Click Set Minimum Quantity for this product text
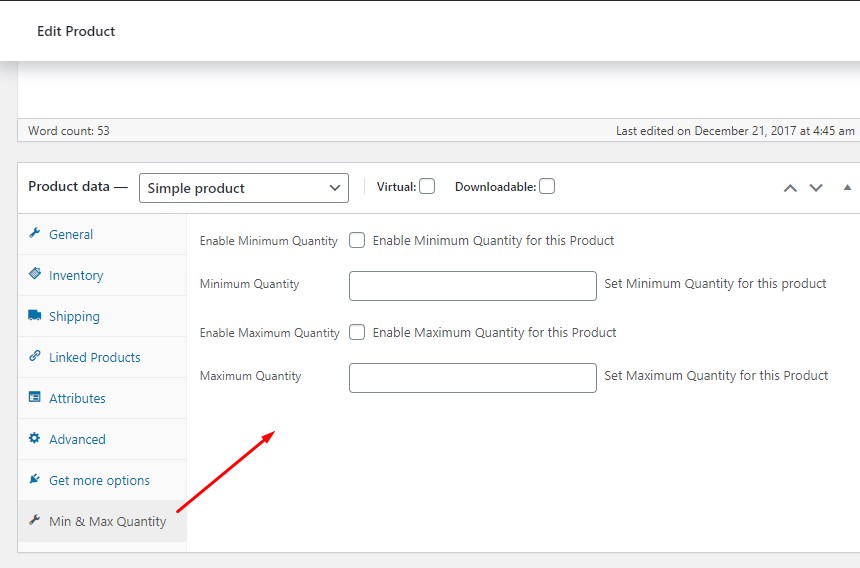This screenshot has height=568, width=860. 715,283
